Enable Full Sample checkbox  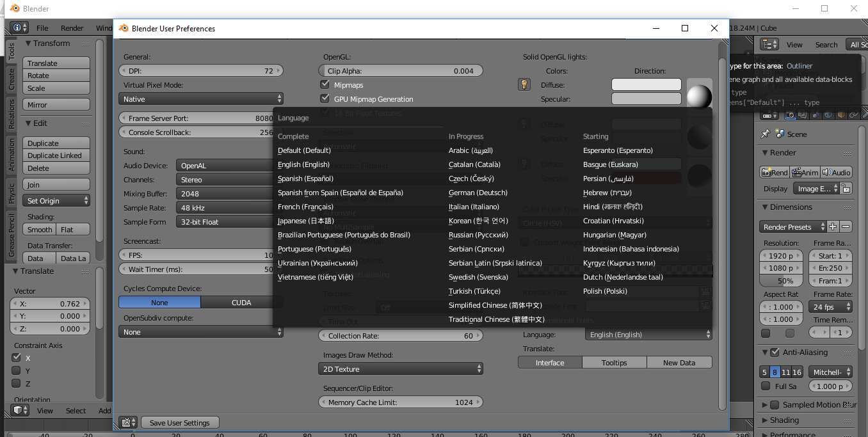[766, 386]
